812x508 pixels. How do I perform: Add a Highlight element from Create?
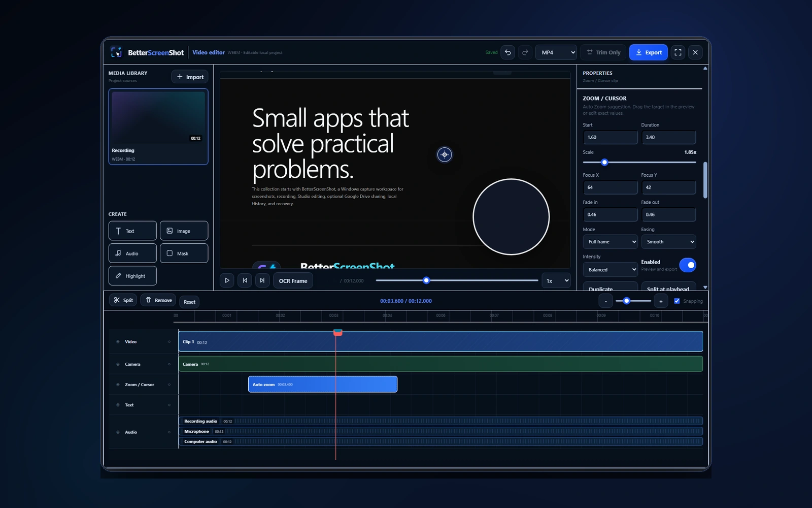pos(132,276)
